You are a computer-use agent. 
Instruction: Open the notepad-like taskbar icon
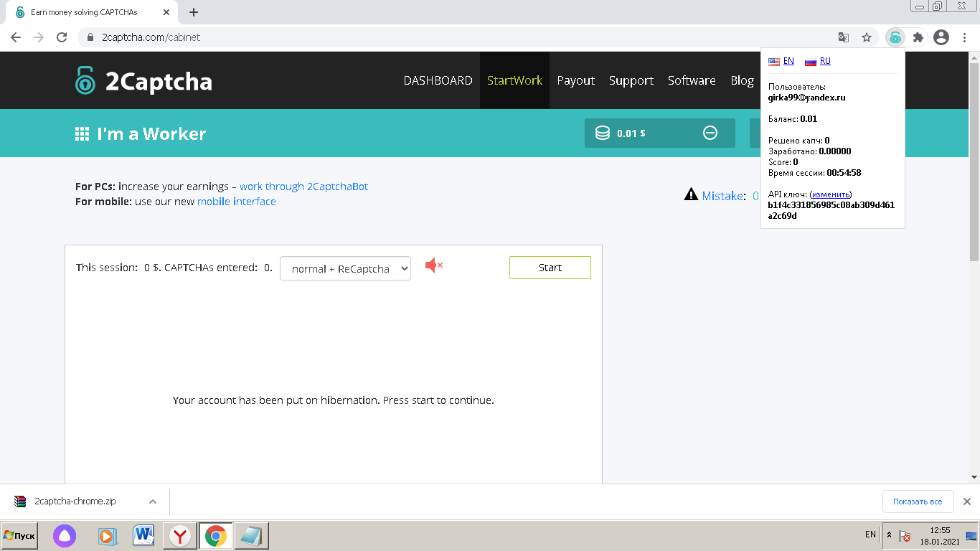click(x=251, y=535)
